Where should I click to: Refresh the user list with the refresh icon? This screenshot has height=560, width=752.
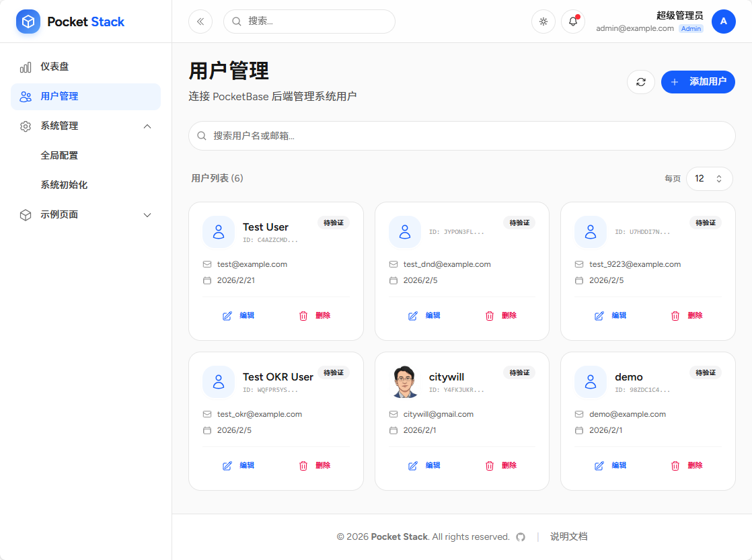click(640, 81)
